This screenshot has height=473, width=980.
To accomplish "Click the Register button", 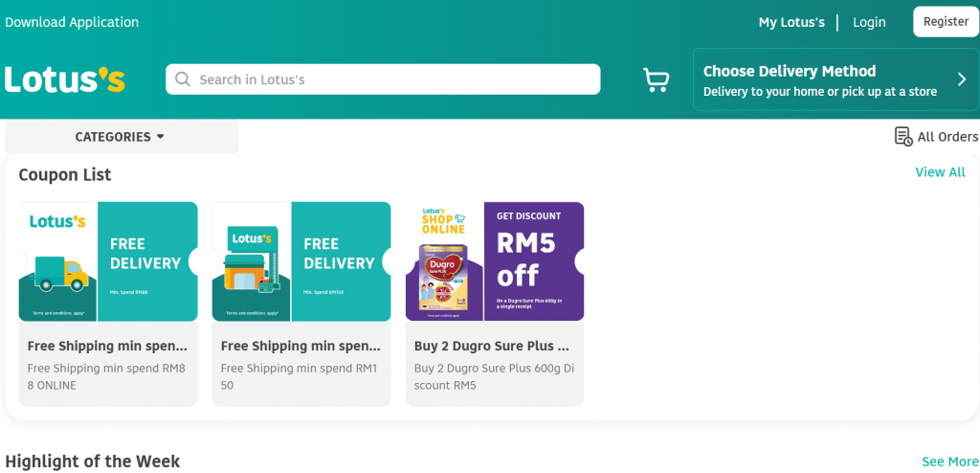I will [x=947, y=22].
